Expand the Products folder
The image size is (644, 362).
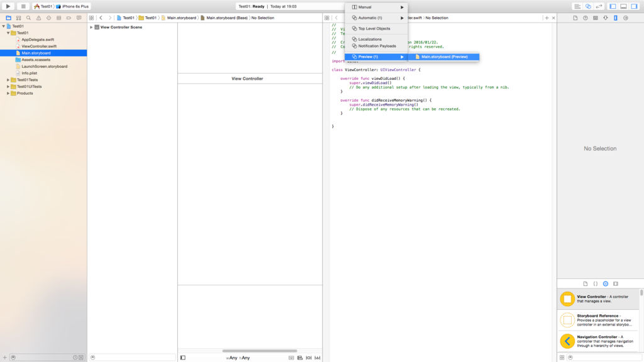point(8,93)
